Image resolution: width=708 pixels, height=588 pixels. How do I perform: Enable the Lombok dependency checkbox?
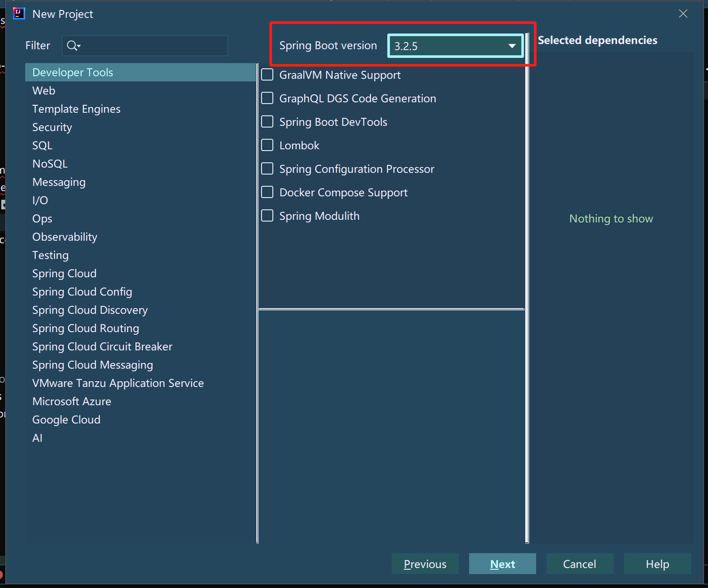pos(267,145)
